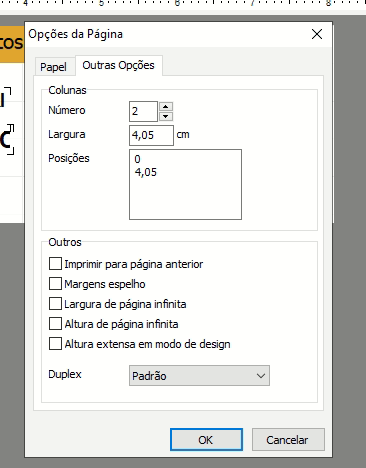The height and width of the screenshot is (468, 366).
Task: Decrease the Número column count with down arrow
Action: 166,116
